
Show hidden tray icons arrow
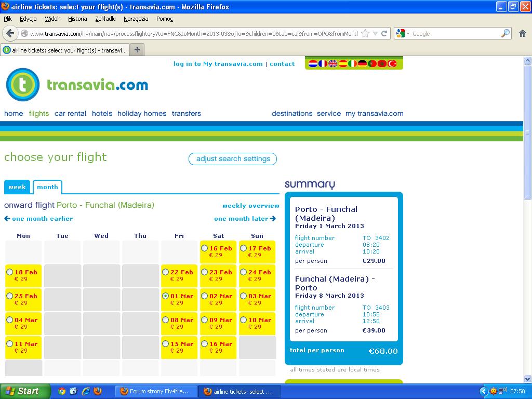pyautogui.click(x=483, y=392)
